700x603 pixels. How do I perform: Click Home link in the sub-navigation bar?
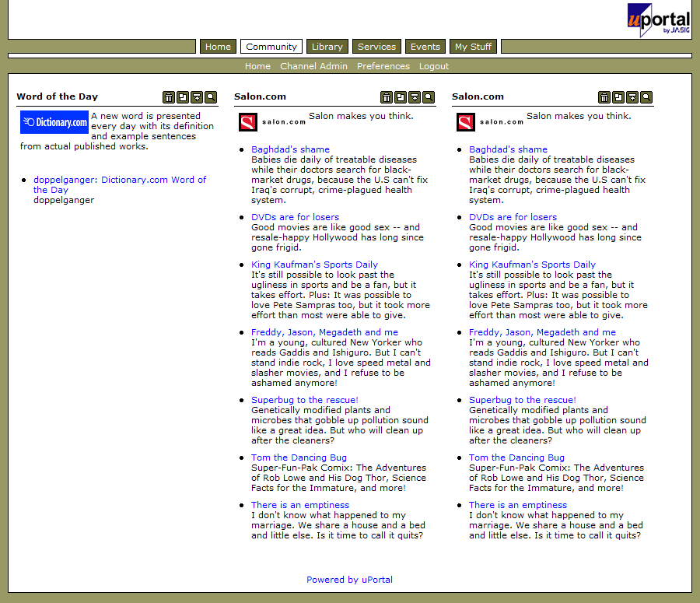point(257,66)
